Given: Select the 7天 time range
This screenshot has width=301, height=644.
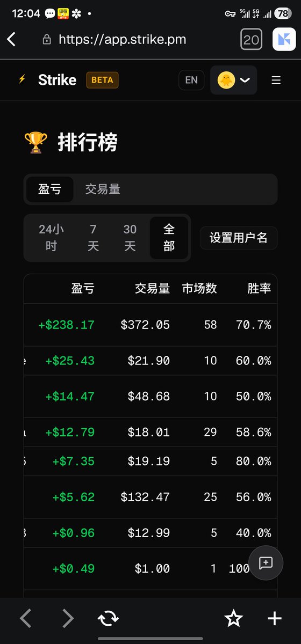Looking at the screenshot, I should click(x=93, y=238).
